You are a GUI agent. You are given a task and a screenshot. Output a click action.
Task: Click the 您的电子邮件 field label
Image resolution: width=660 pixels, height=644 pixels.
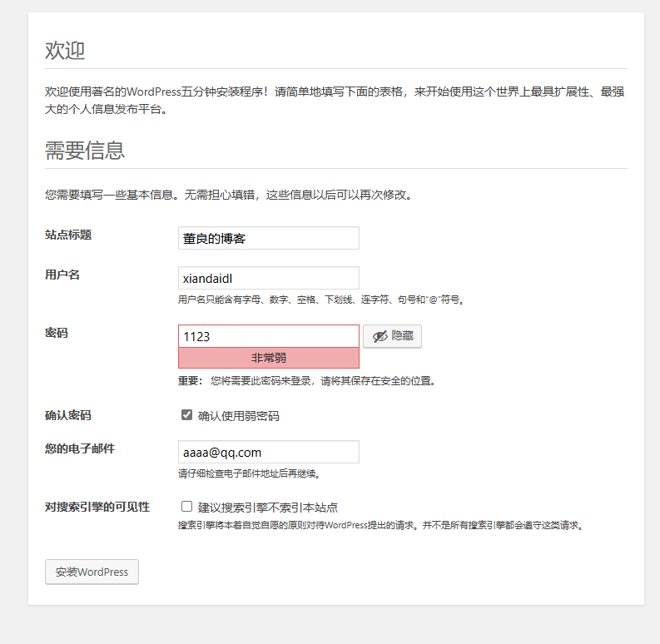click(80, 448)
